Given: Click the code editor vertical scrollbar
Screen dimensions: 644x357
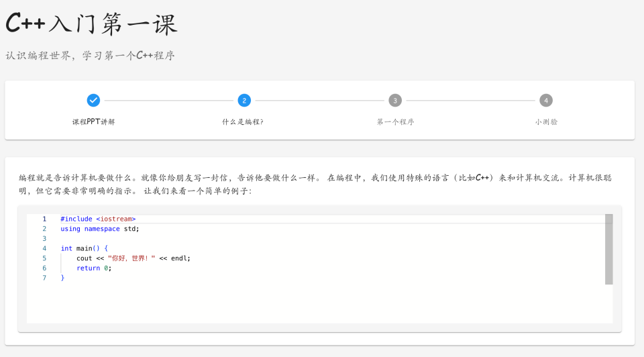Looking at the screenshot, I should point(608,249).
